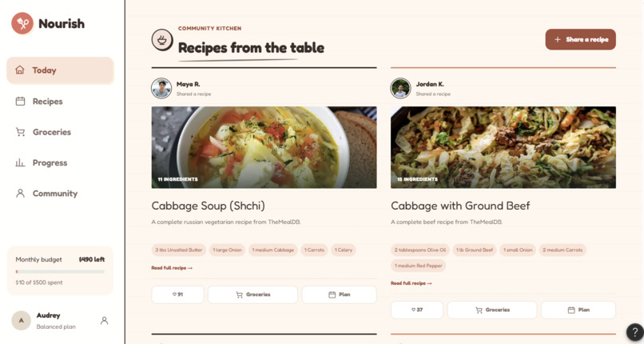Click the profile icon next to Audrey
The height and width of the screenshot is (344, 644).
coord(105,321)
